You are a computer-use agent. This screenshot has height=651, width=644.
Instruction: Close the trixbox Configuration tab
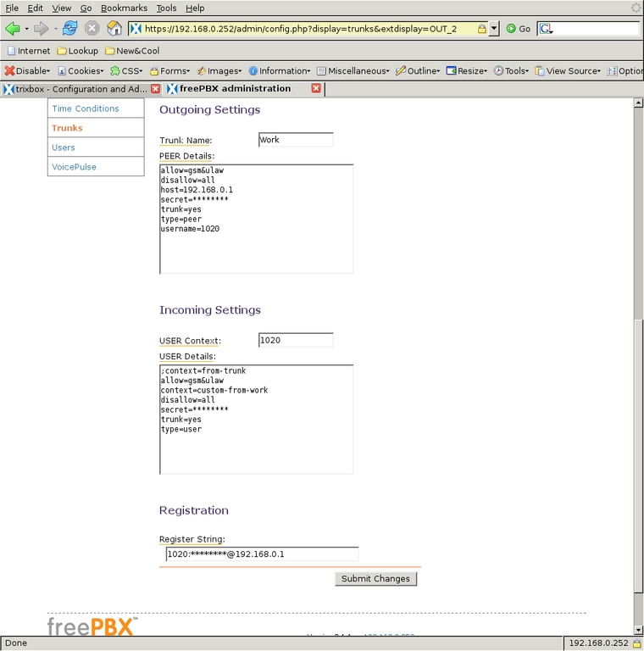pyautogui.click(x=155, y=89)
